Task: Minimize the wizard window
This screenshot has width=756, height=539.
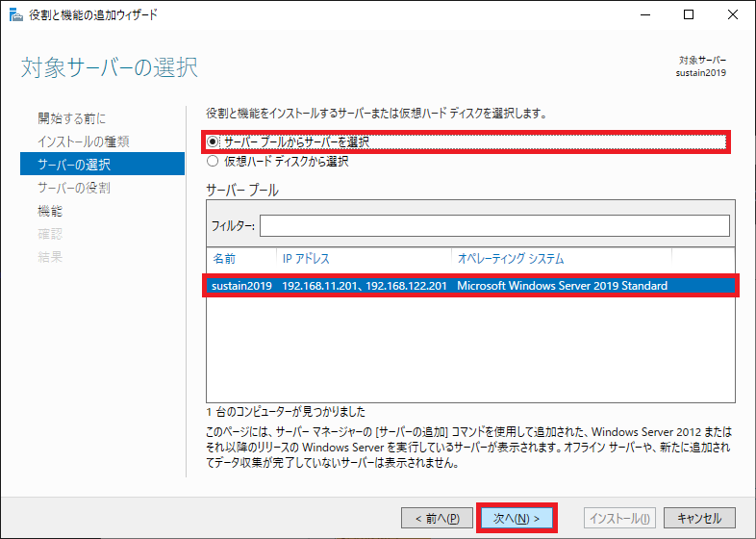Action: 645,14
